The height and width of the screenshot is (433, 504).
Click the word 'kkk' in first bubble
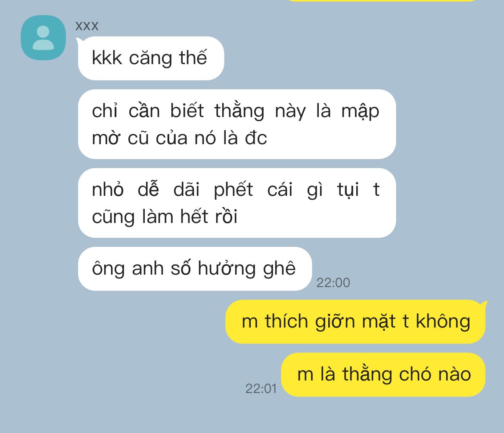coord(107,58)
